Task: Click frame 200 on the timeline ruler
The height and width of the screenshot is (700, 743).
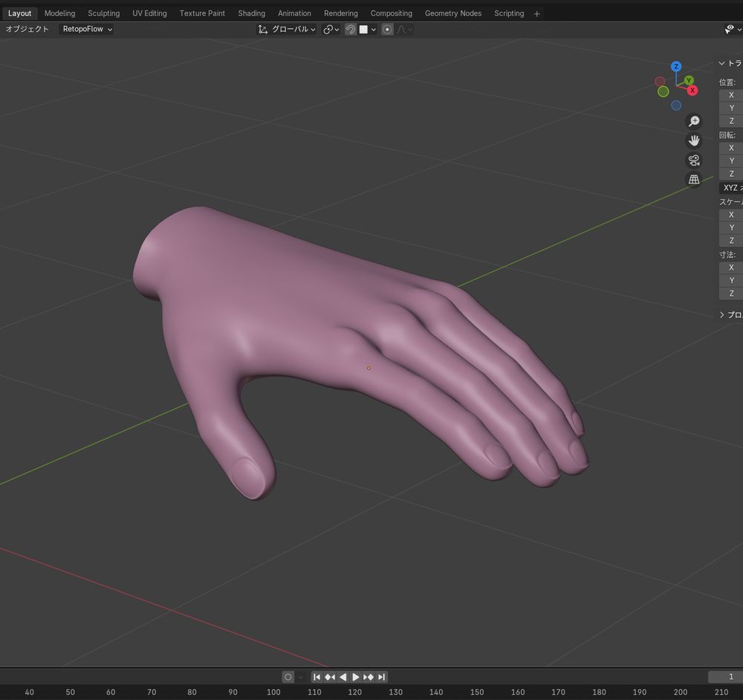Action: (681, 692)
